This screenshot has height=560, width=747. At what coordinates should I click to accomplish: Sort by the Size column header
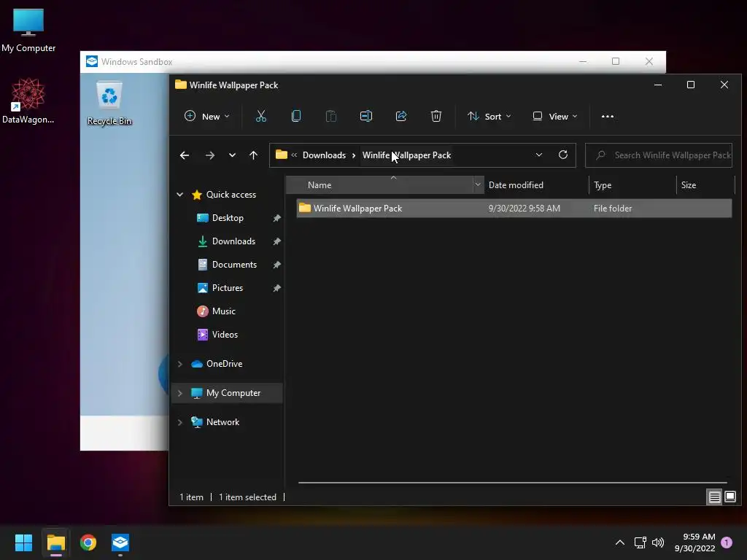[705, 184]
